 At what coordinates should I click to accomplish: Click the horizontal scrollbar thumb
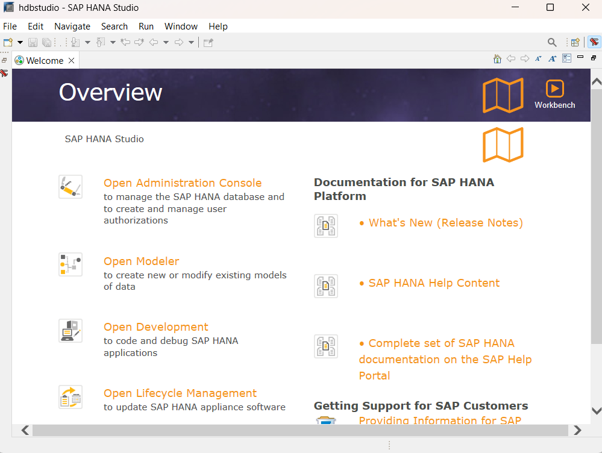(x=300, y=430)
